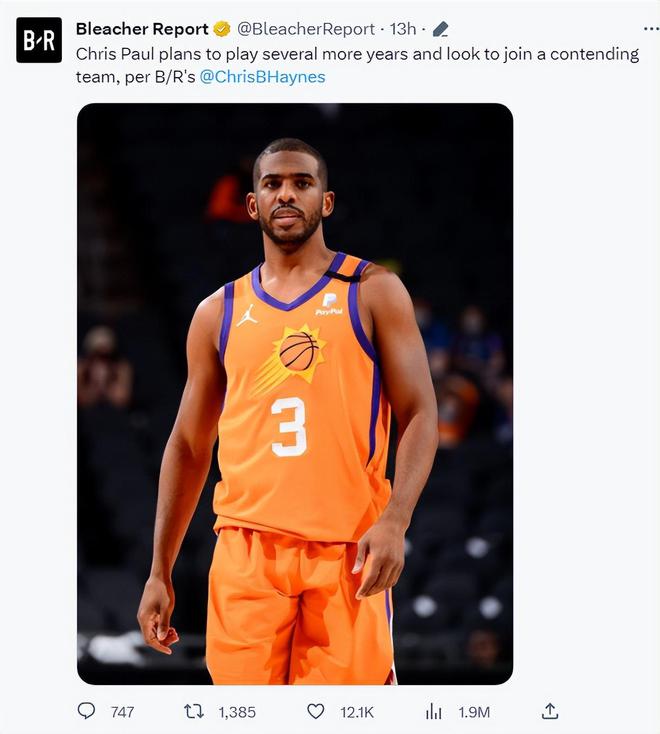Open the @ChrisBHaynes mention link
Image resolution: width=660 pixels, height=734 pixels.
pyautogui.click(x=262, y=77)
